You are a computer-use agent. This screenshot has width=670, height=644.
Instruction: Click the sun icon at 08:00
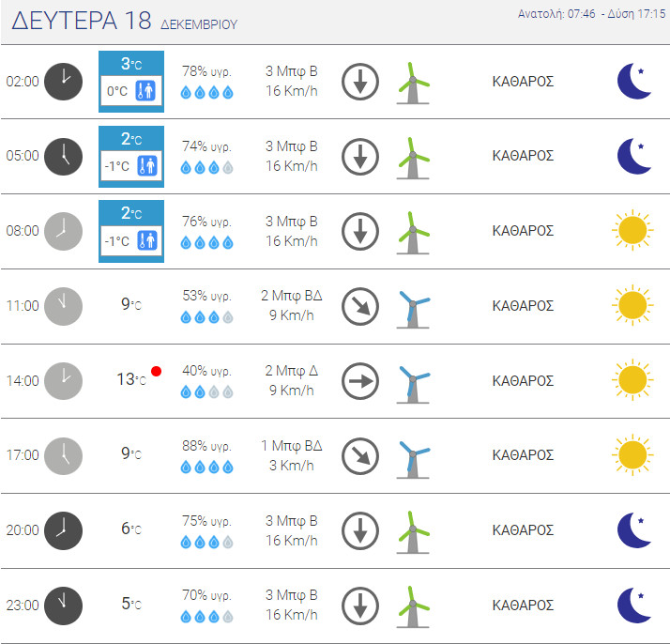pyautogui.click(x=632, y=230)
